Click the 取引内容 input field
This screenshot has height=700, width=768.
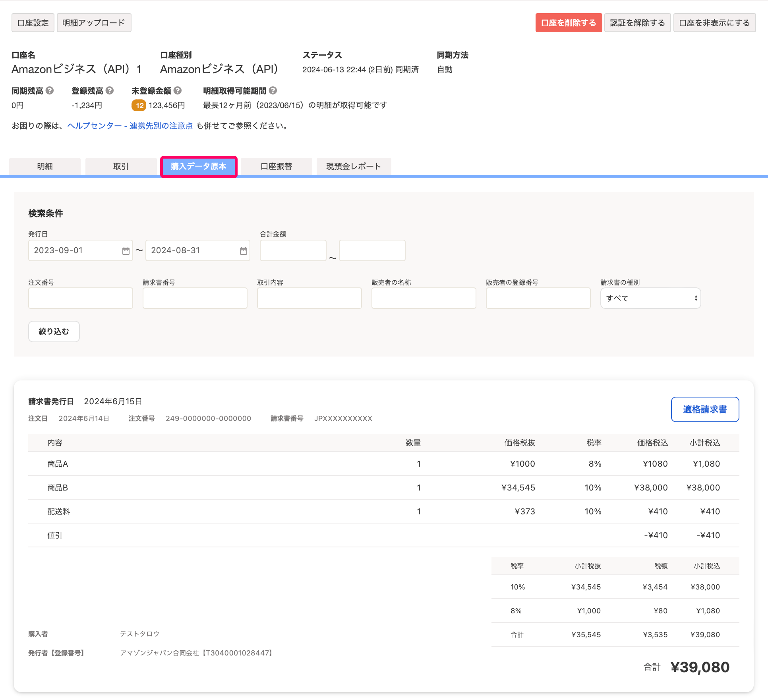310,298
